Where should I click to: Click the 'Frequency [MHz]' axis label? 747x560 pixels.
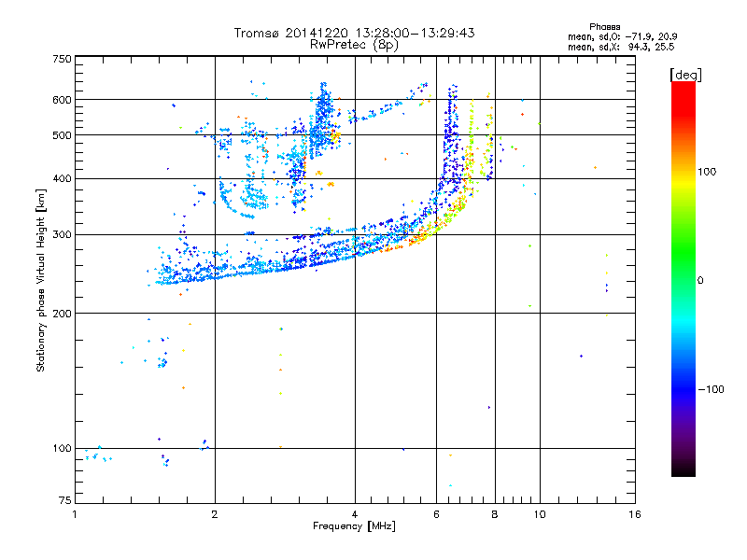coord(354,526)
